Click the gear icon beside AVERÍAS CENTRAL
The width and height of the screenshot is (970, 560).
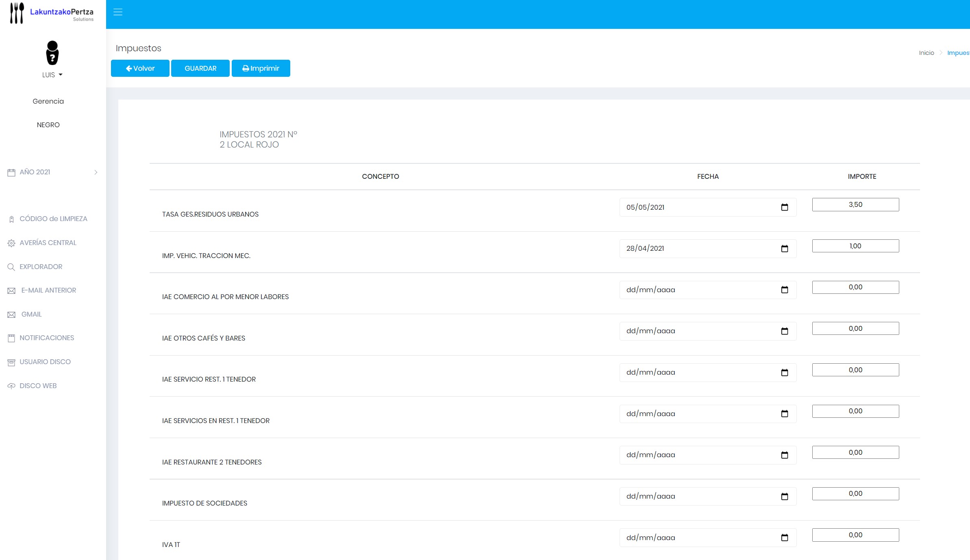[x=11, y=243]
